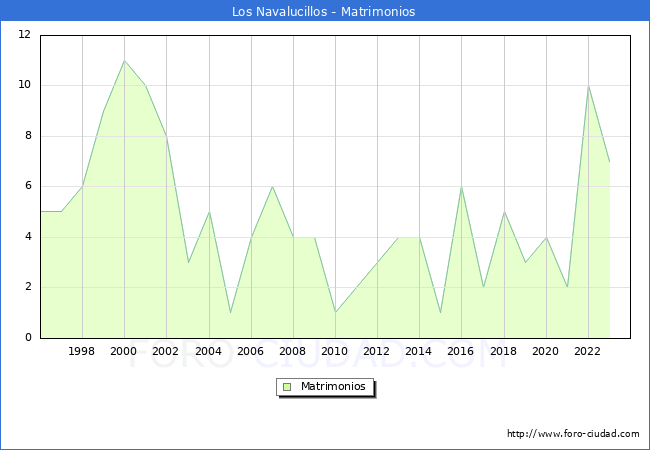Select the x-axis label 2008
This screenshot has height=450, width=650.
click(x=292, y=351)
